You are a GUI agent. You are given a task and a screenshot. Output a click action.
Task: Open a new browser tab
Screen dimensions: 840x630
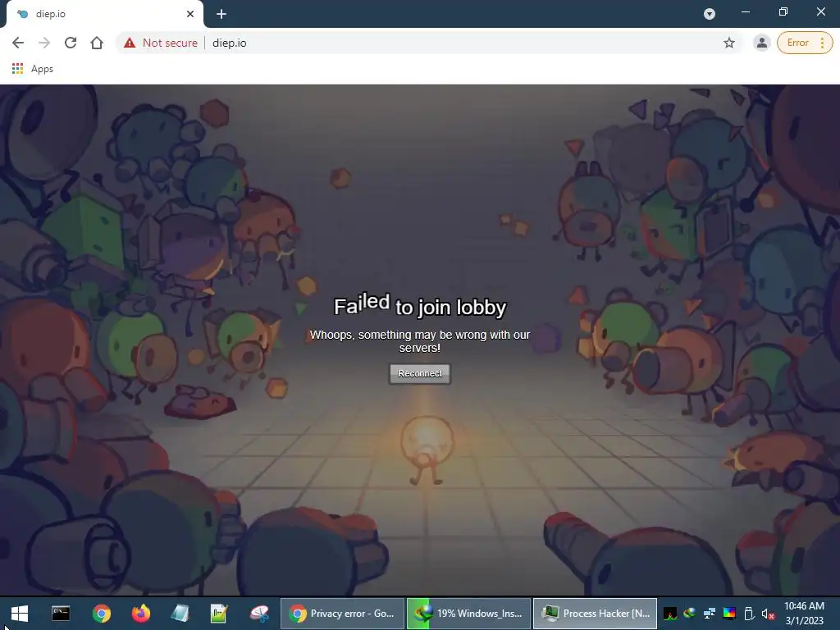(x=221, y=14)
